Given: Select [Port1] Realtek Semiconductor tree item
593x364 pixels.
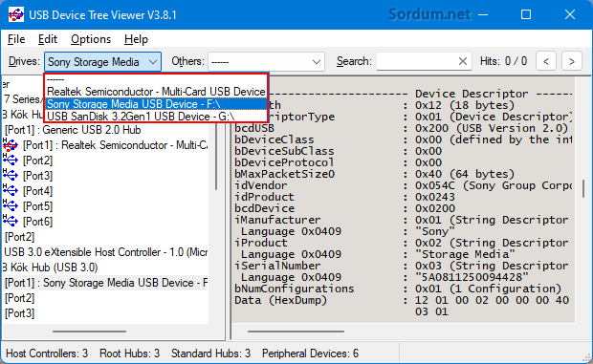Looking at the screenshot, I should (116, 145).
